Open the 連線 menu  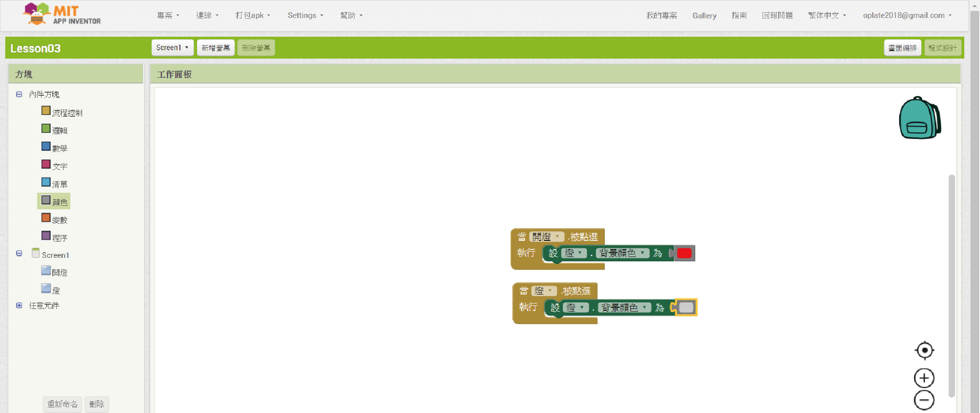click(x=207, y=15)
